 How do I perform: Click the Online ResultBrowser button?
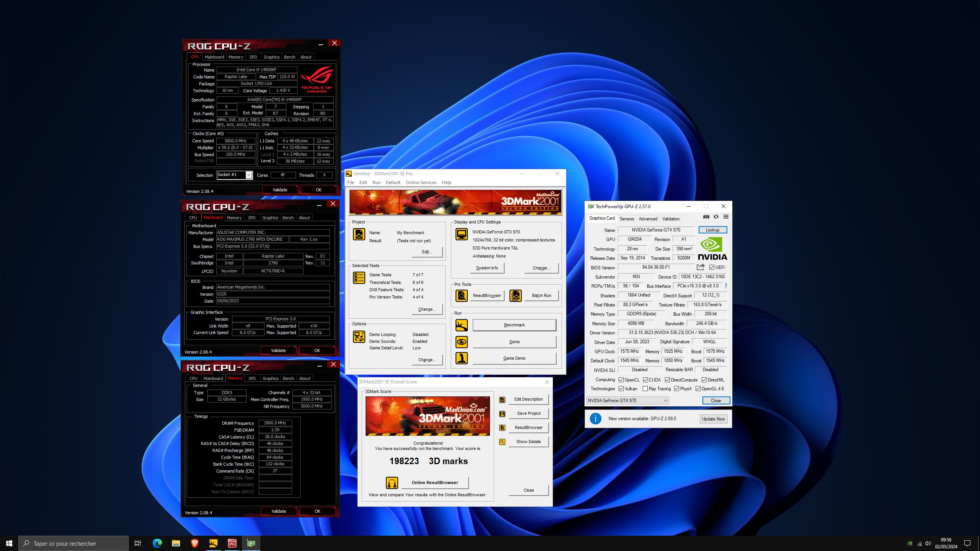coord(435,483)
